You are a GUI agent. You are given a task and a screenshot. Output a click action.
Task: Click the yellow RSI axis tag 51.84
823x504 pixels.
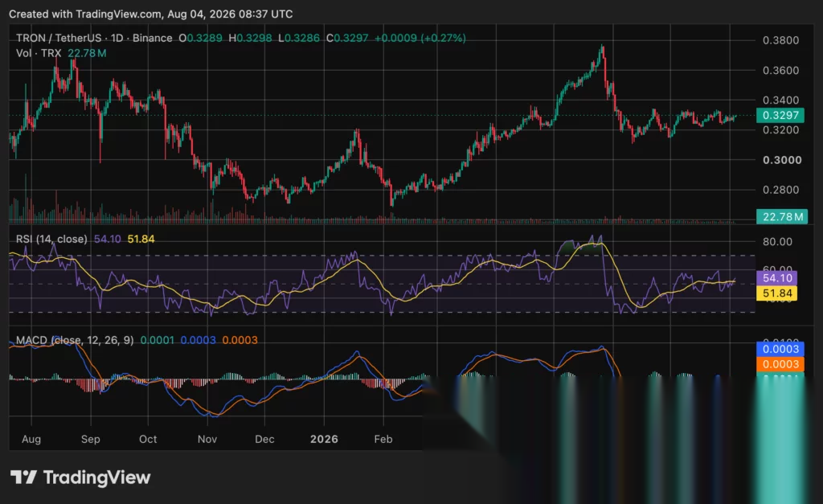tap(777, 293)
